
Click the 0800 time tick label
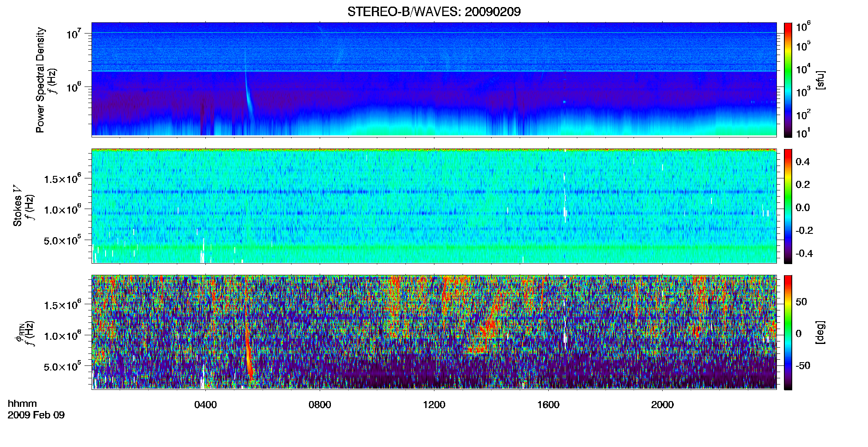(x=320, y=405)
